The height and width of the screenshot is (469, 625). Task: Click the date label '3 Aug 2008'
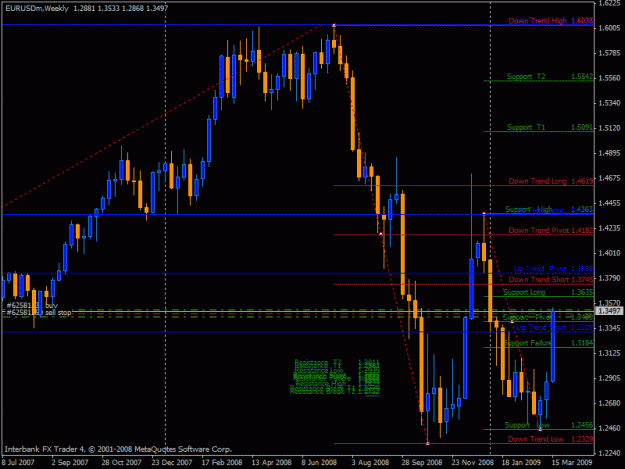coord(370,462)
